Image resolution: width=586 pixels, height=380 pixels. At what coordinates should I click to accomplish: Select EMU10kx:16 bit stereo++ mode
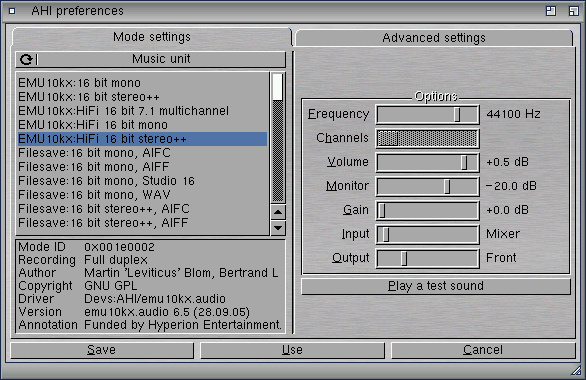pyautogui.click(x=142, y=97)
